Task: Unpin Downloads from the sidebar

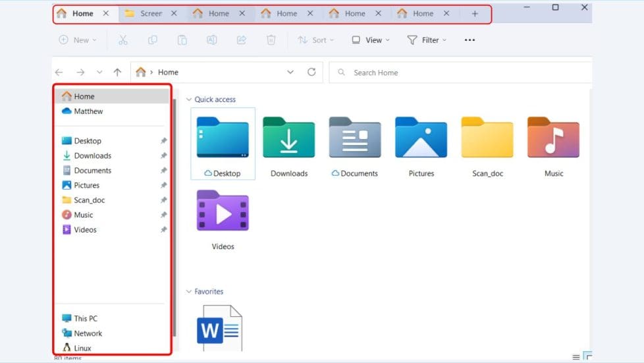Action: tap(163, 156)
